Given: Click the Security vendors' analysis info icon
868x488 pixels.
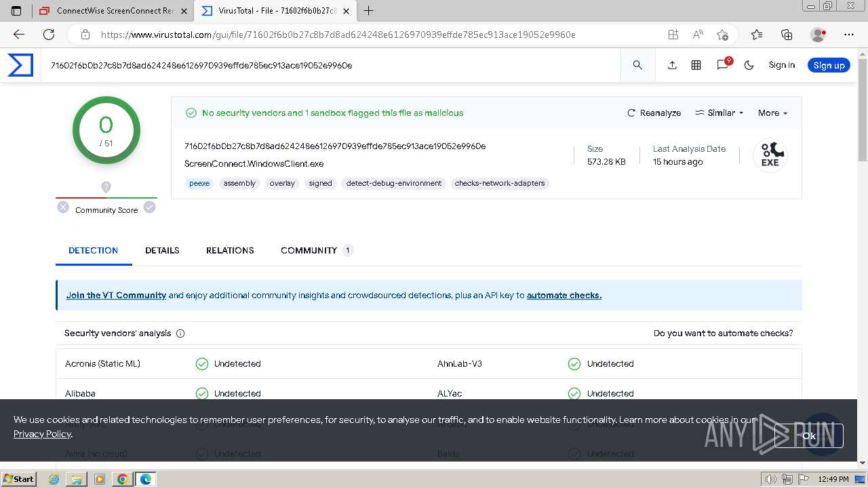Looking at the screenshot, I should (180, 333).
